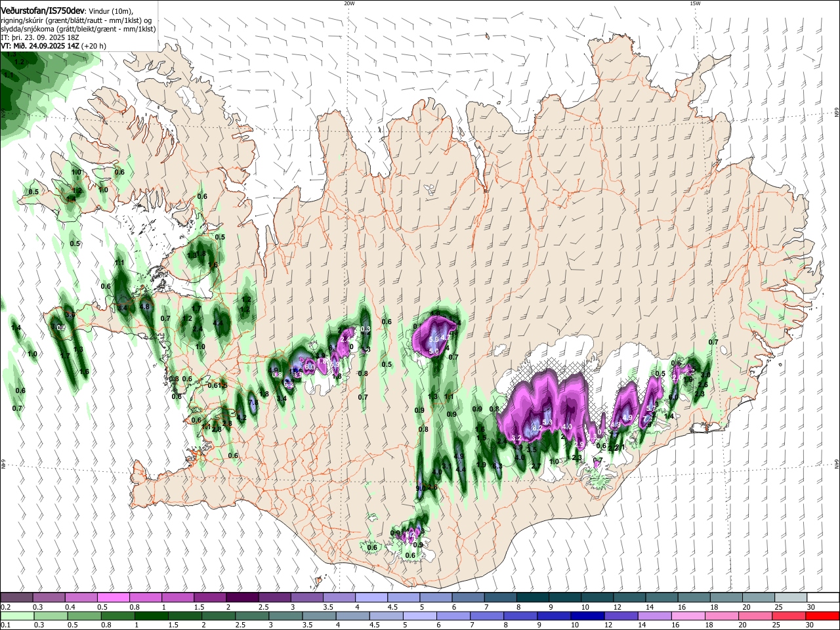Click the bright pink snow swatch labeled 0.5
This screenshot has width=840, height=630.
click(114, 598)
